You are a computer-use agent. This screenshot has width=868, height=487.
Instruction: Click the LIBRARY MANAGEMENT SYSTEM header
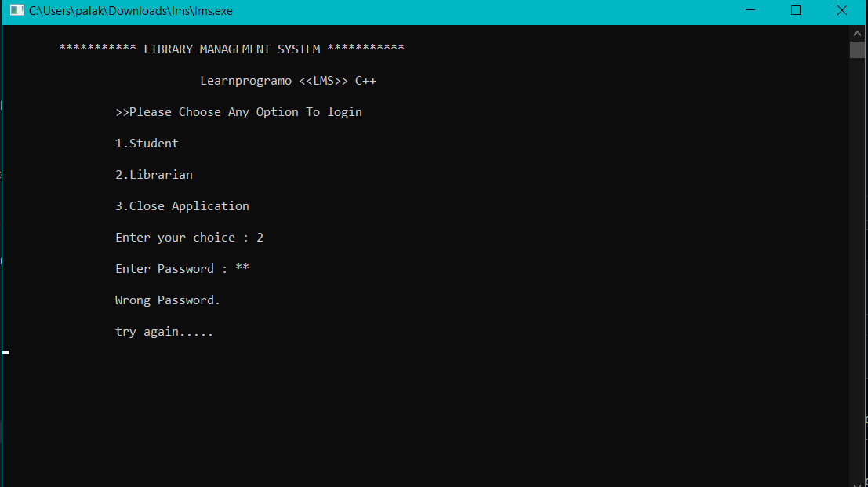(231, 49)
